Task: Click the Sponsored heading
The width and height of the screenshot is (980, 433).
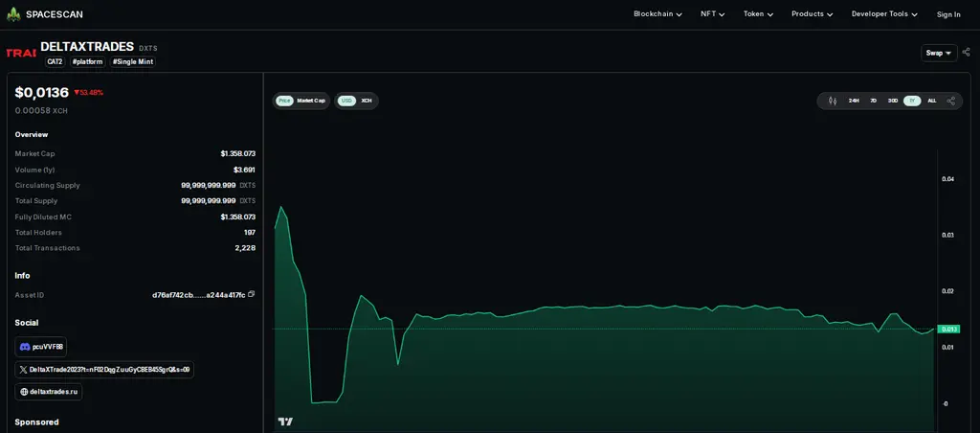Action: click(x=37, y=422)
